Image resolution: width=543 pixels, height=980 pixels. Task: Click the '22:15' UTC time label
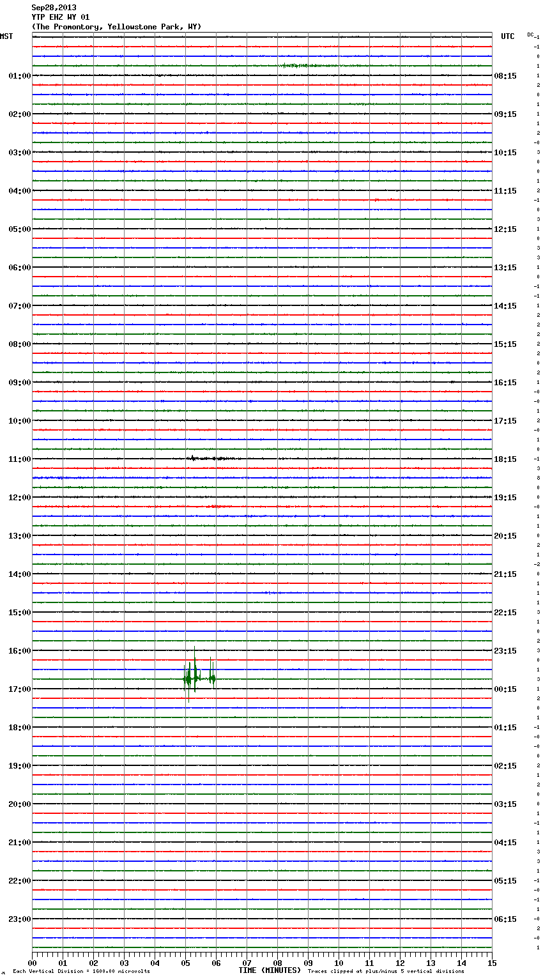point(505,613)
